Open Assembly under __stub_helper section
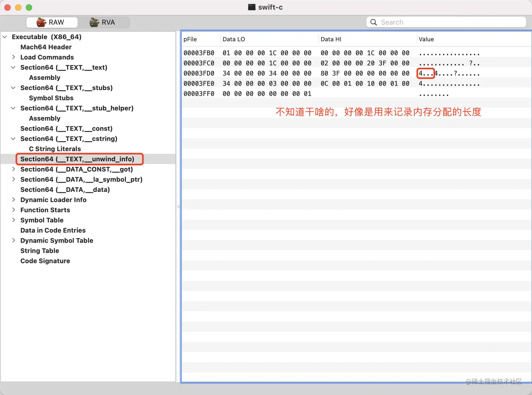 pyautogui.click(x=45, y=118)
